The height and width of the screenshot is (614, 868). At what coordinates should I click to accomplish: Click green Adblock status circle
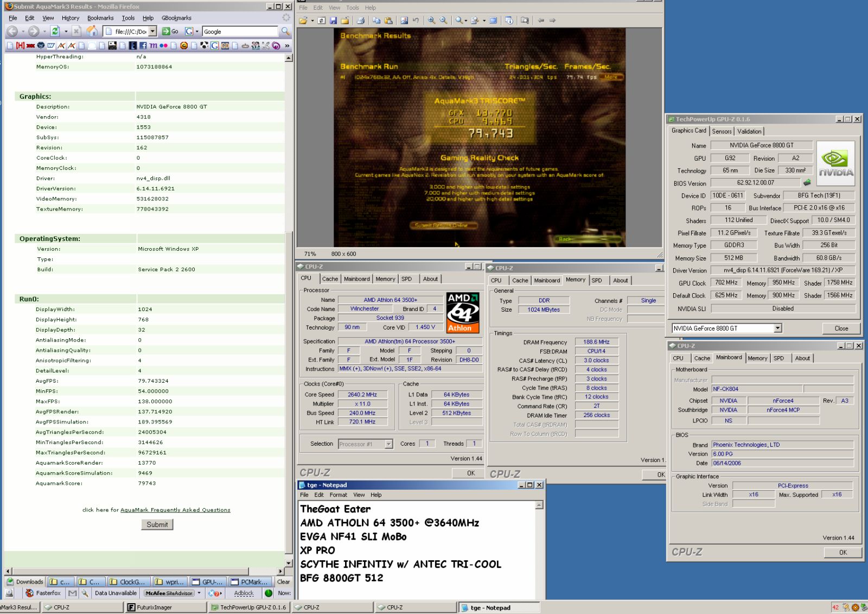coord(269,593)
